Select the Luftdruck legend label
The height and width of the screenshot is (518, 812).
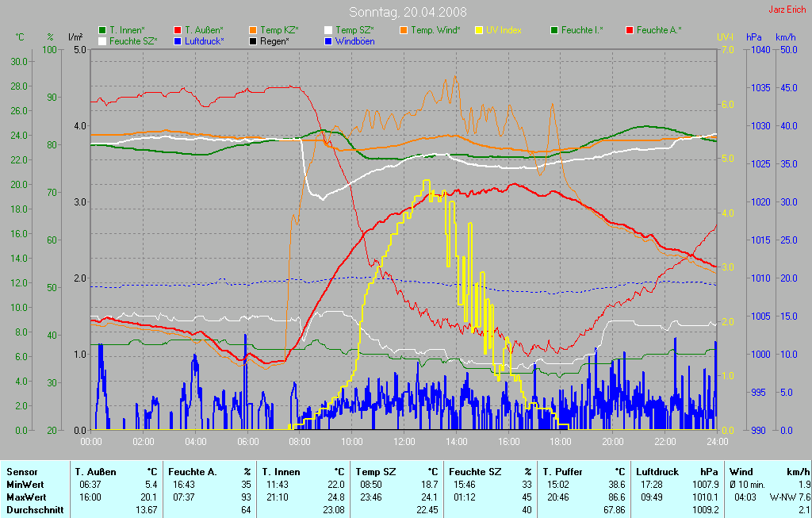pos(204,40)
